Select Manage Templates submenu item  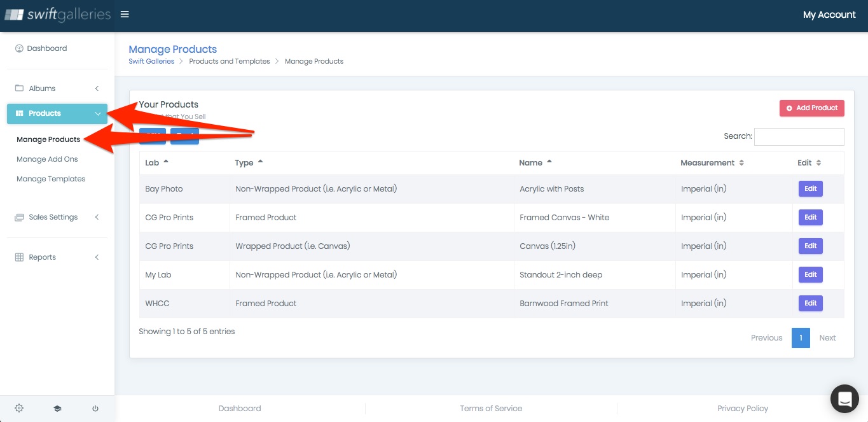tap(51, 179)
